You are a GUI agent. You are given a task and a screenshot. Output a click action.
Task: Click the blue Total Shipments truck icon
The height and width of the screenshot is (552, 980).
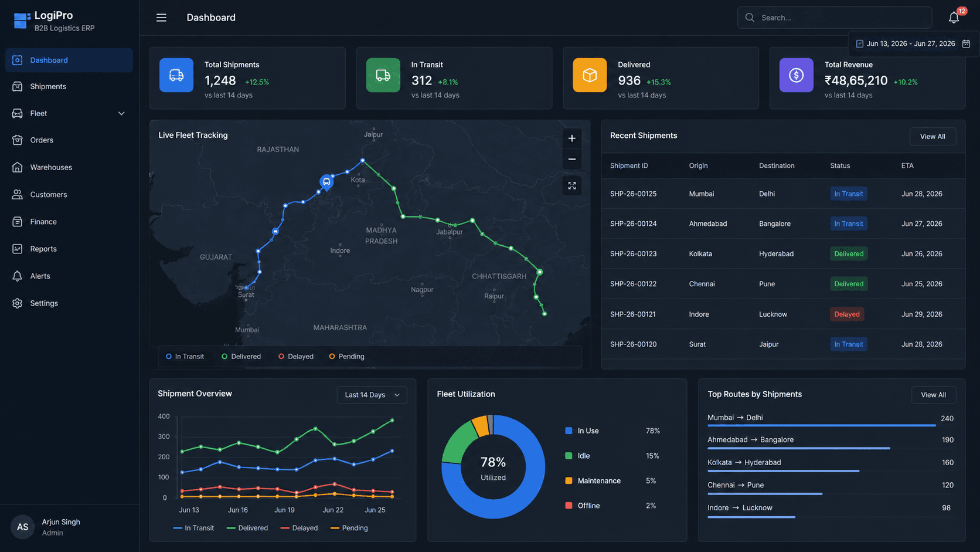(x=176, y=75)
